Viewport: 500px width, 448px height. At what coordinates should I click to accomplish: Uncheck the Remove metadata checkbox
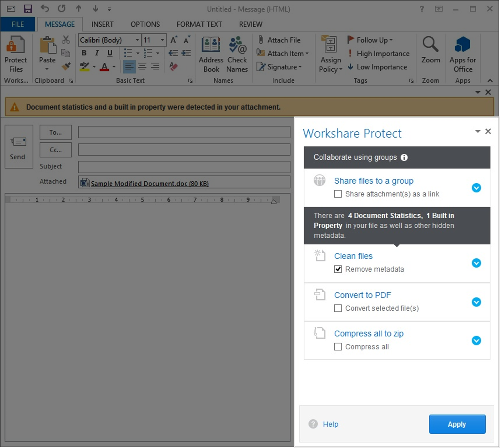(338, 269)
